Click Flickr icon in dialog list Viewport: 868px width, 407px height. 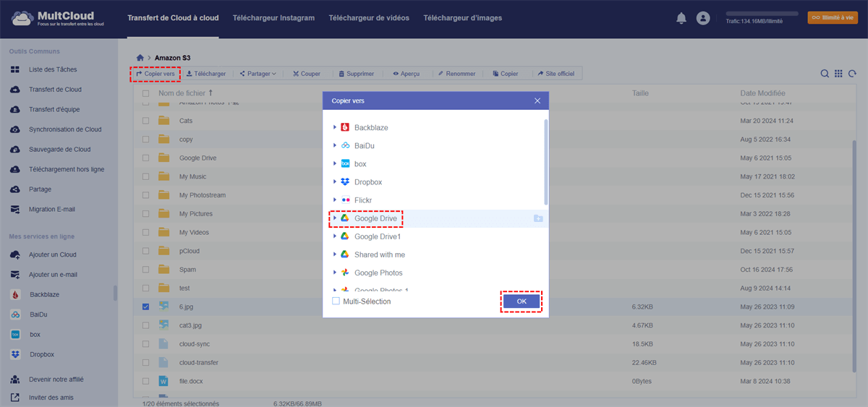[346, 200]
